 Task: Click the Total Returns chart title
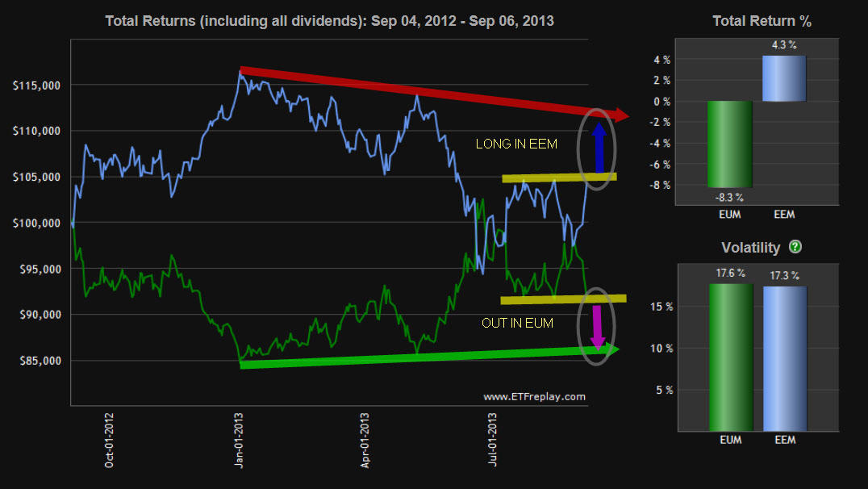(x=329, y=20)
